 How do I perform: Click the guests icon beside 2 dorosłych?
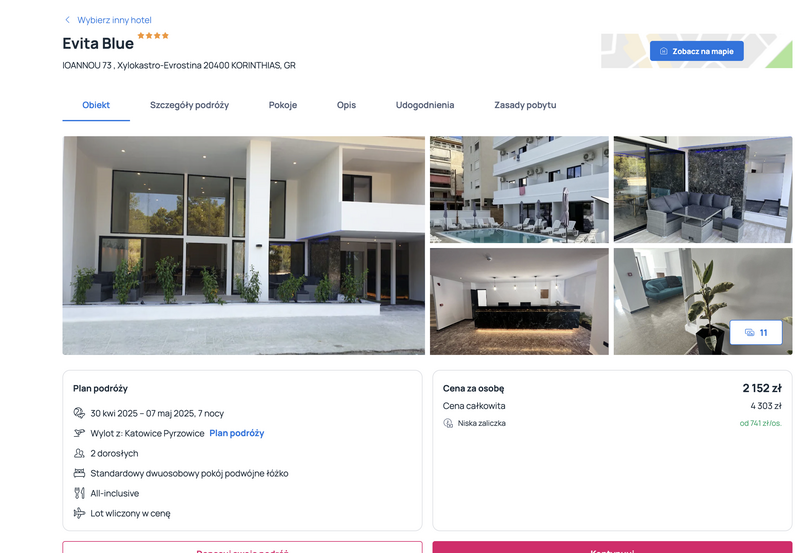click(x=79, y=453)
